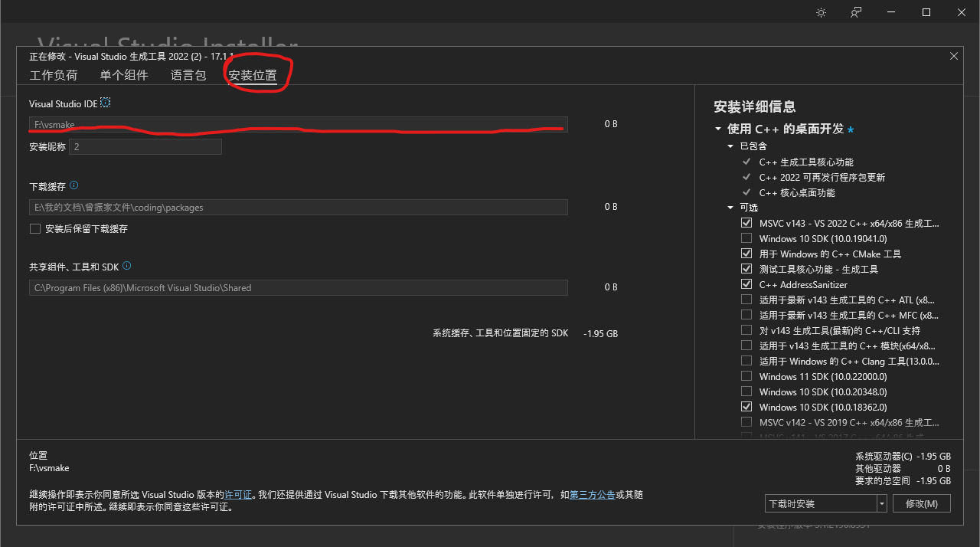Click C++ 生成工具核心功能 included item

coord(806,162)
